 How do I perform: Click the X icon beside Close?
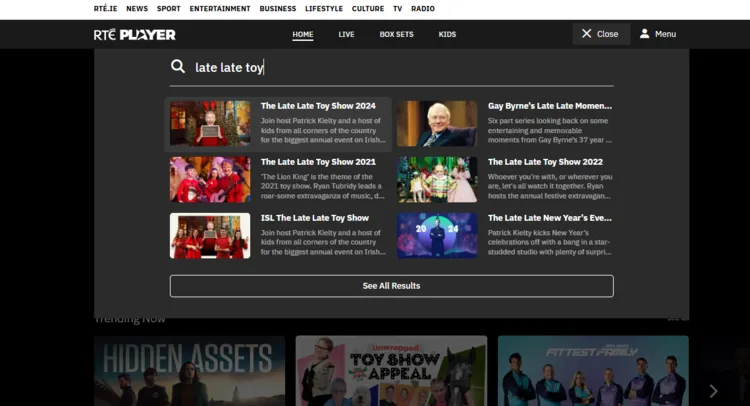[x=586, y=33]
